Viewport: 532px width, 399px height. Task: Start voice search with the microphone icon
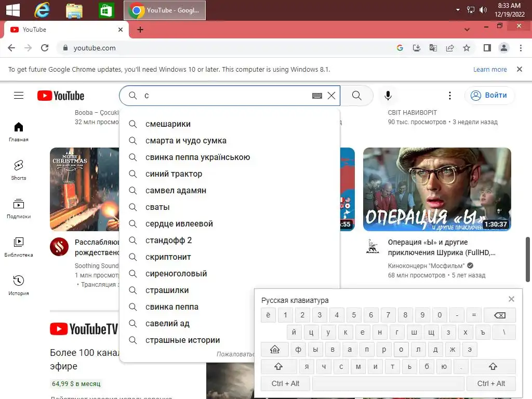pyautogui.click(x=388, y=96)
